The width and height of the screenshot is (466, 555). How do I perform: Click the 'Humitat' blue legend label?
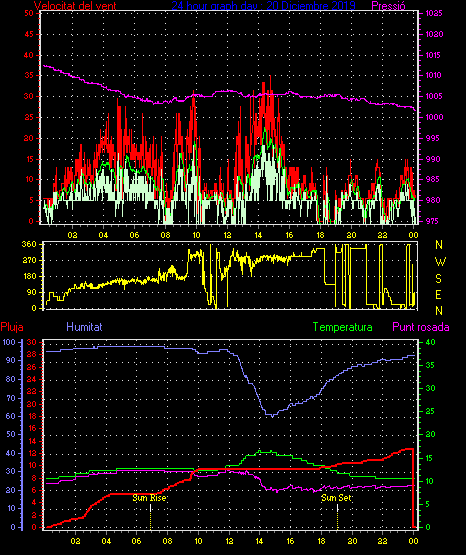pos(84,326)
